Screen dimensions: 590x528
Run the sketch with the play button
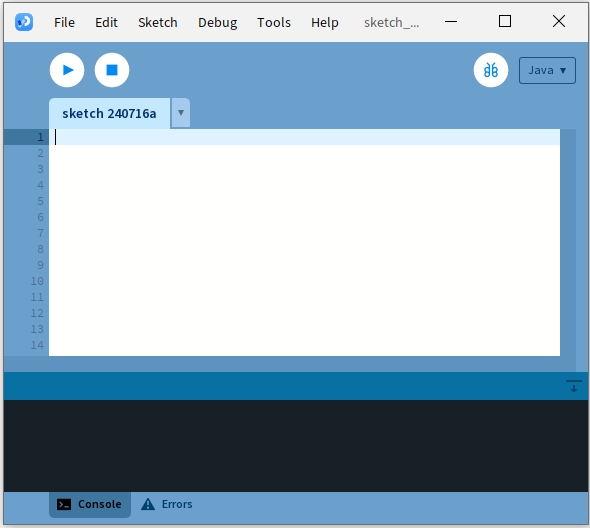tap(67, 70)
